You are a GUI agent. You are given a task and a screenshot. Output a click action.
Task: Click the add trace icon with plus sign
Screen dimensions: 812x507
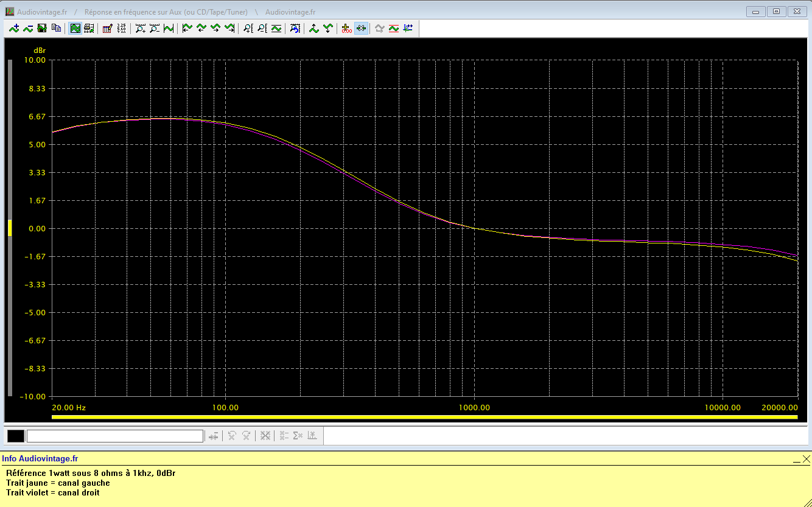[13, 28]
